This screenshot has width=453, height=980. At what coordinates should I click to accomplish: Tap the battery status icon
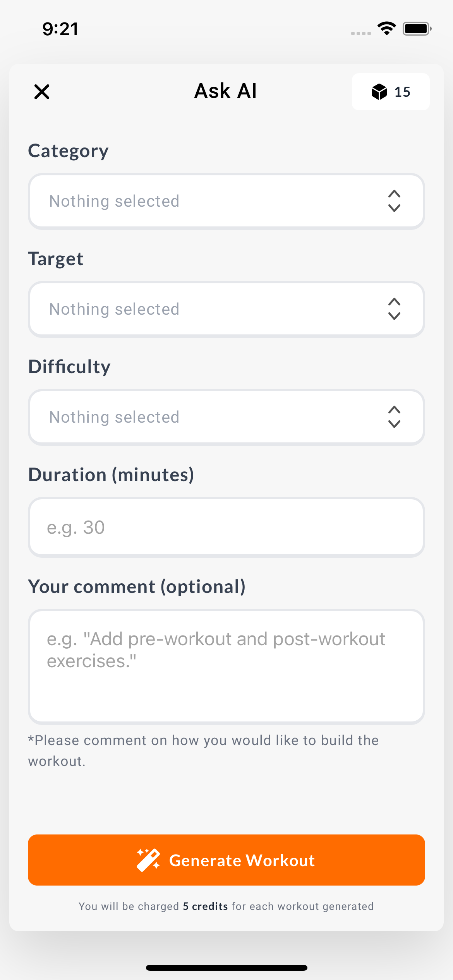coord(417,29)
